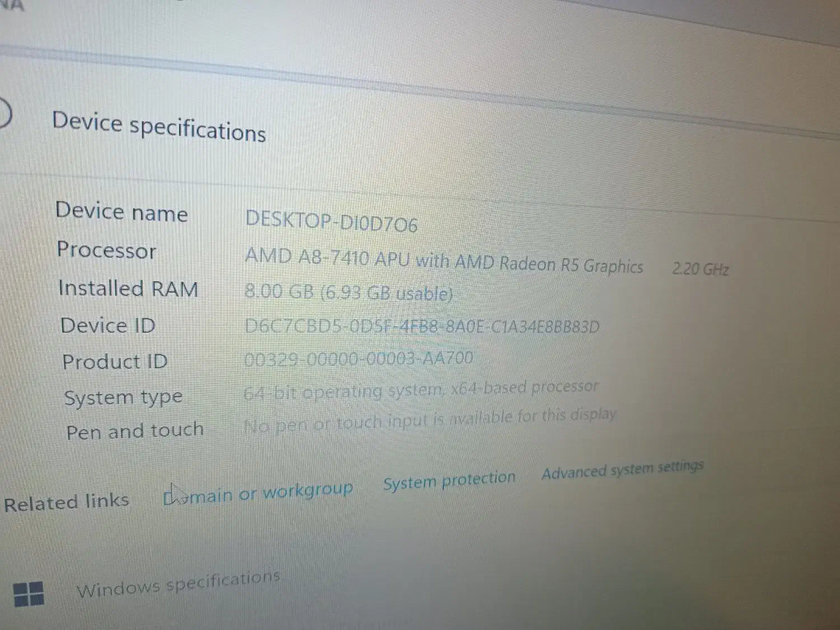Screen dimensions: 840x630
Task: Click the 2.20 GHz processor speed value
Action: point(700,269)
